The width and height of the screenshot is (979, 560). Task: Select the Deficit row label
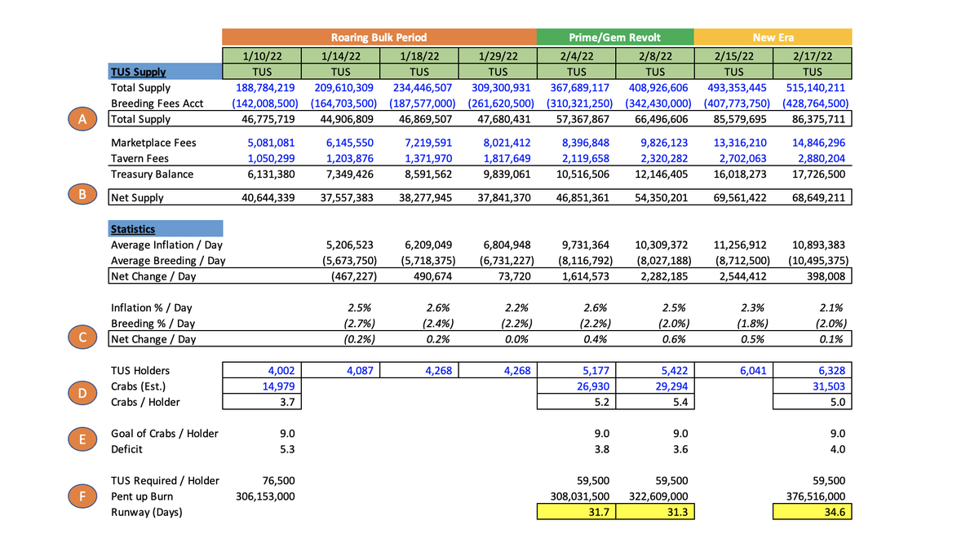tap(126, 449)
